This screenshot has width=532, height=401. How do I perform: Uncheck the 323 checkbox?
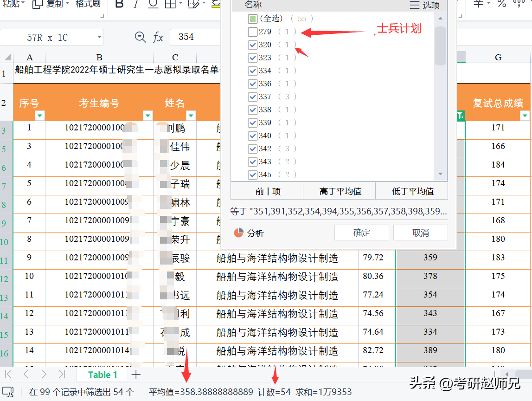252,58
